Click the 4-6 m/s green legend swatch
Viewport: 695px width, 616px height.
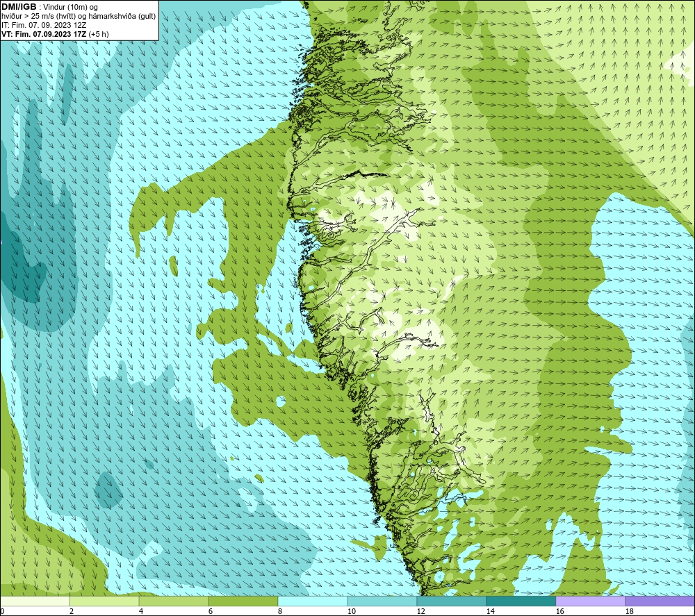[x=174, y=601]
